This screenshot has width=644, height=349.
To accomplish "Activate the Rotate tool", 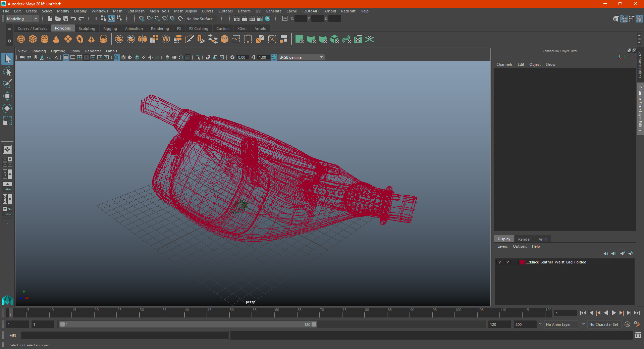I will [7, 108].
